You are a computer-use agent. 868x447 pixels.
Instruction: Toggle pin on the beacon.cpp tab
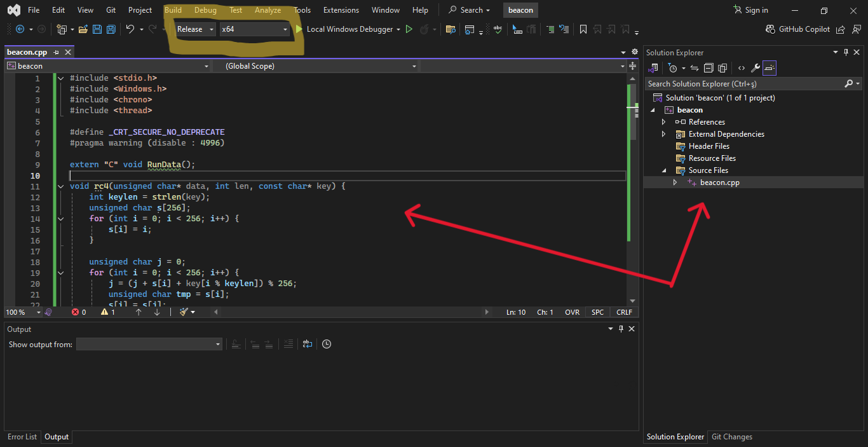(57, 52)
